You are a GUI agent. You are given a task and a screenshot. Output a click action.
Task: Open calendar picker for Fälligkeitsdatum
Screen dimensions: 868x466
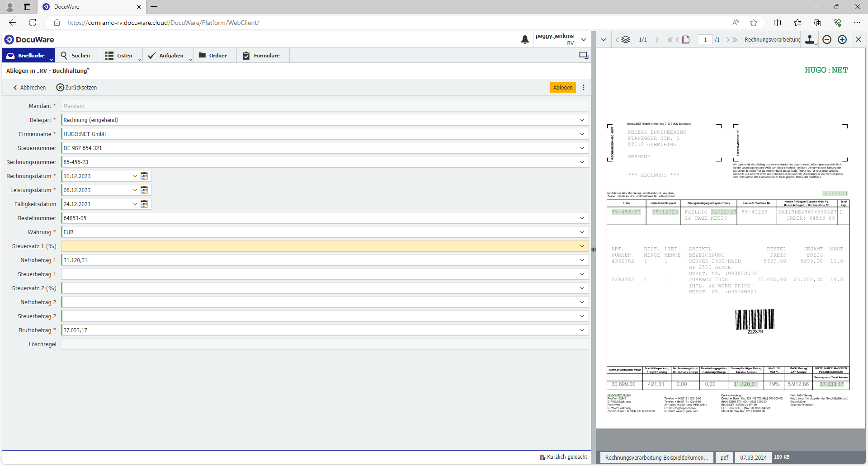(x=144, y=204)
